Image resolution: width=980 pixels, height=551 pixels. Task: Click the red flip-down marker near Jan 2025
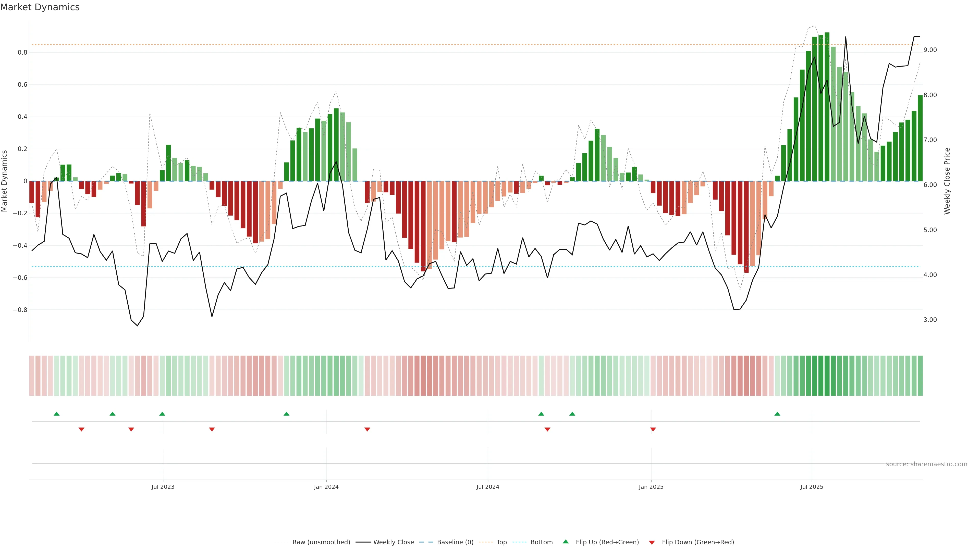tap(653, 429)
